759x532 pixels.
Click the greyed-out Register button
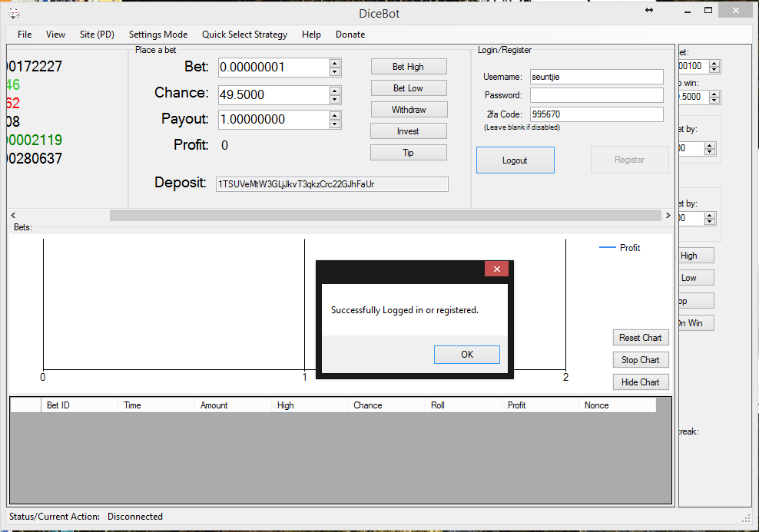(629, 160)
